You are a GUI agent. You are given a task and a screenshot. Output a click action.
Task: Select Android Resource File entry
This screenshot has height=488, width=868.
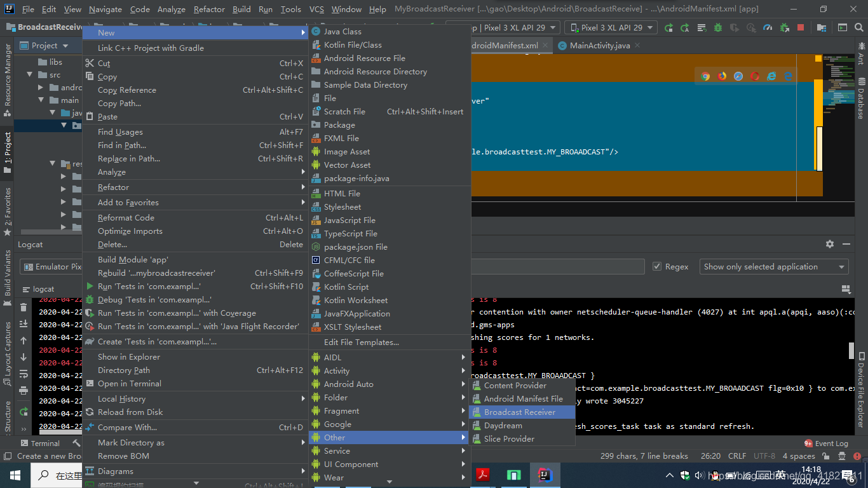click(x=389, y=58)
